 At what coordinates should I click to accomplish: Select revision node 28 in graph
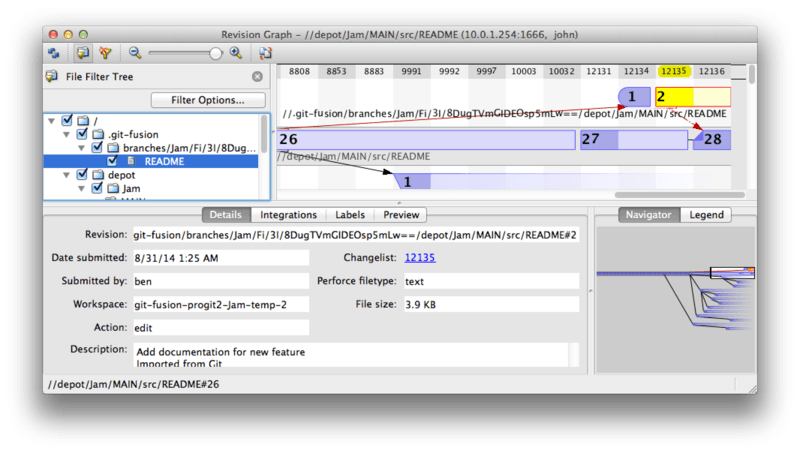(712, 139)
